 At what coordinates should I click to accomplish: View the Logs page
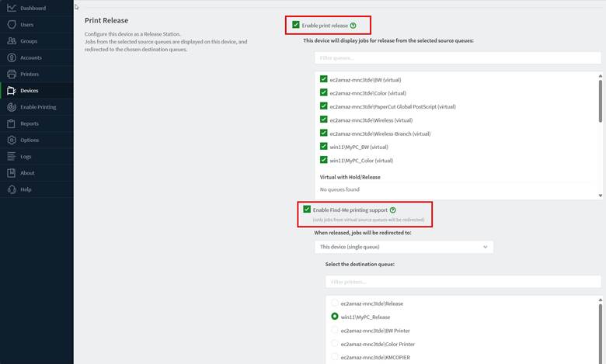click(x=37, y=157)
